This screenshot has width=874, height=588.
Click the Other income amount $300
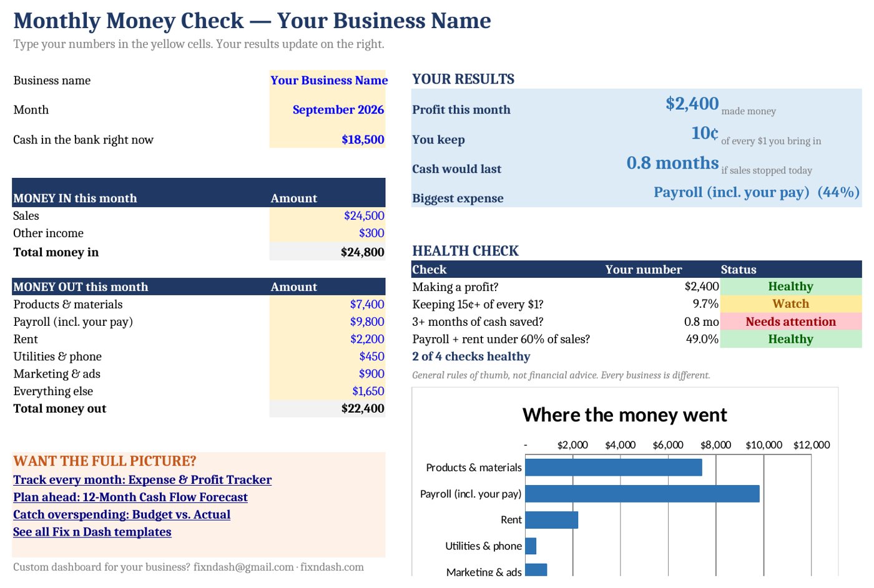click(x=328, y=233)
